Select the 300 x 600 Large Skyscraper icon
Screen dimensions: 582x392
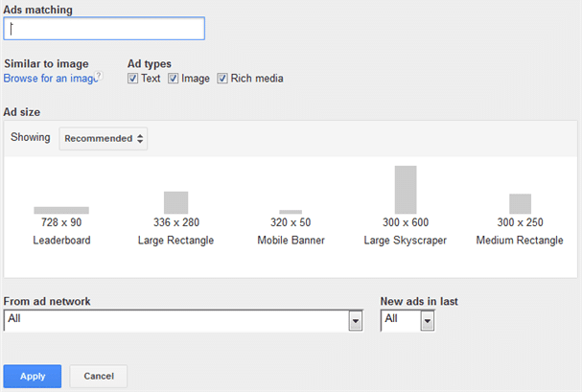[x=406, y=190]
